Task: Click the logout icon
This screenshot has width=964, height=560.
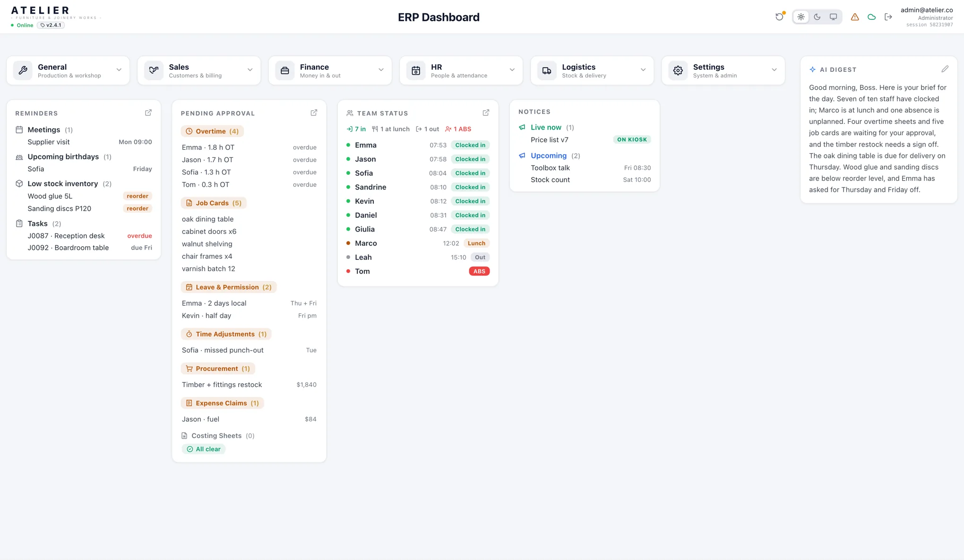Action: [888, 17]
